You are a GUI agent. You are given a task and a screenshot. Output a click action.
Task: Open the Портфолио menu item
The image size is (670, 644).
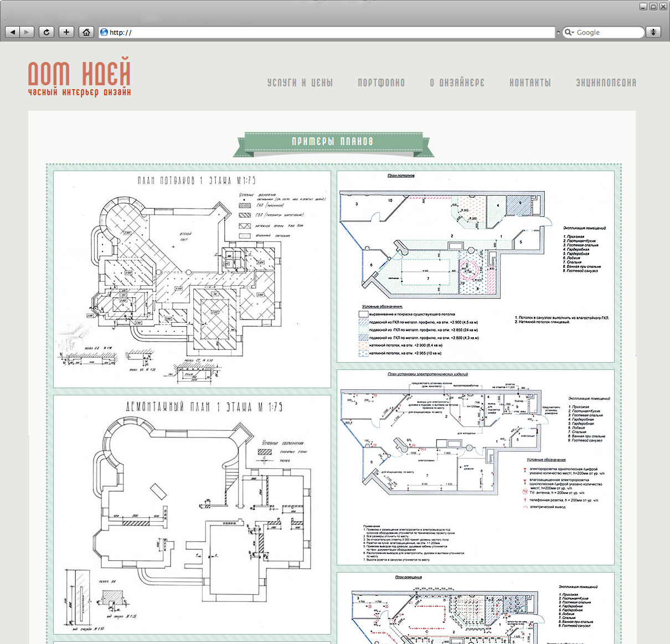point(382,82)
